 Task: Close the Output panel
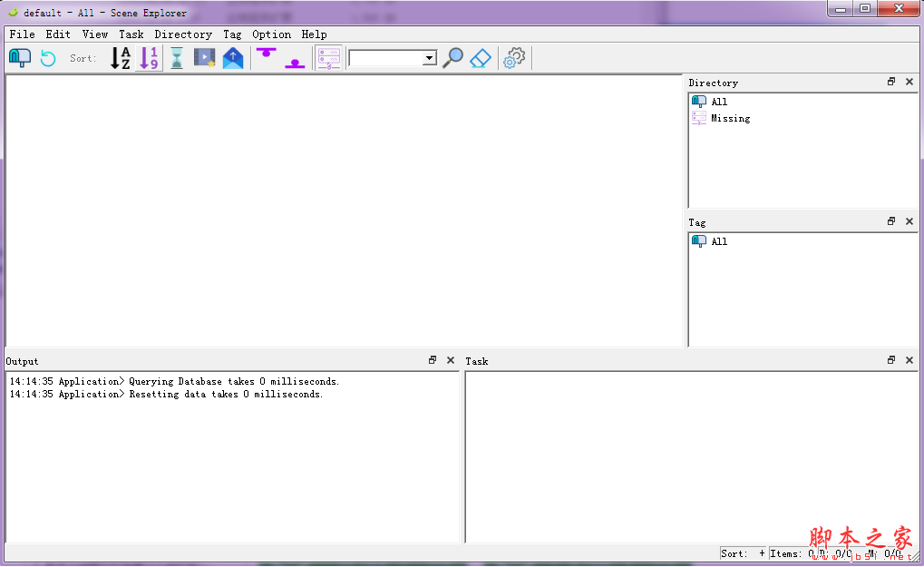click(x=451, y=360)
